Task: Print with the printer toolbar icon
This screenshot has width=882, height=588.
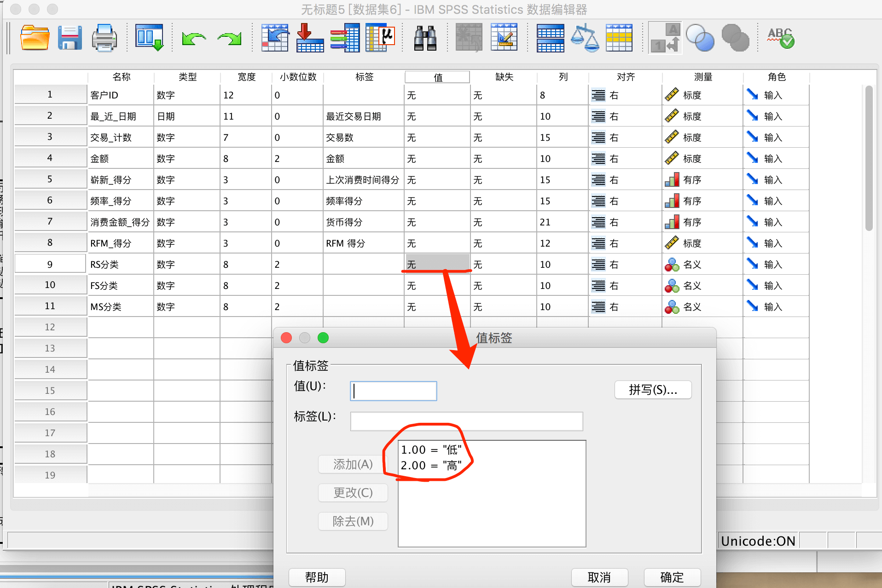Action: pos(104,38)
